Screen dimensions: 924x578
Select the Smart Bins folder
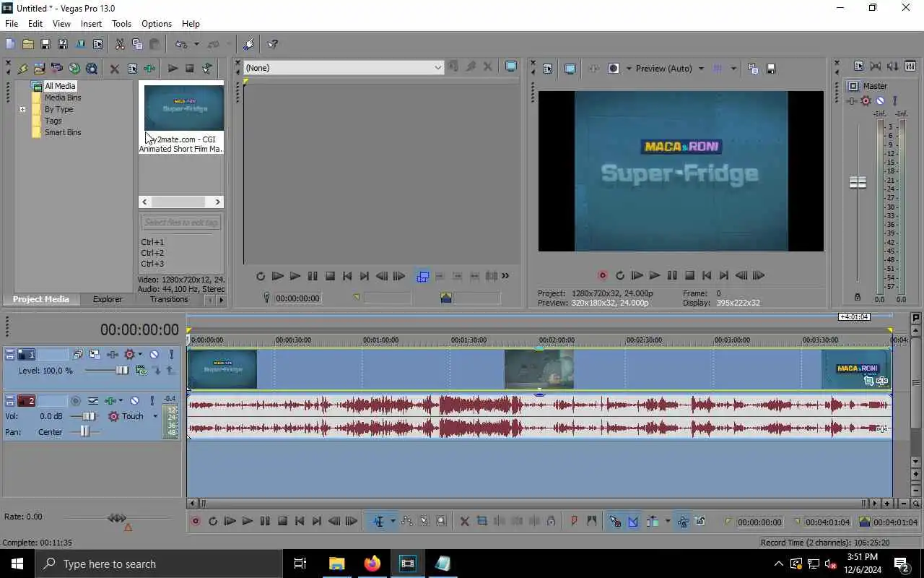point(63,132)
